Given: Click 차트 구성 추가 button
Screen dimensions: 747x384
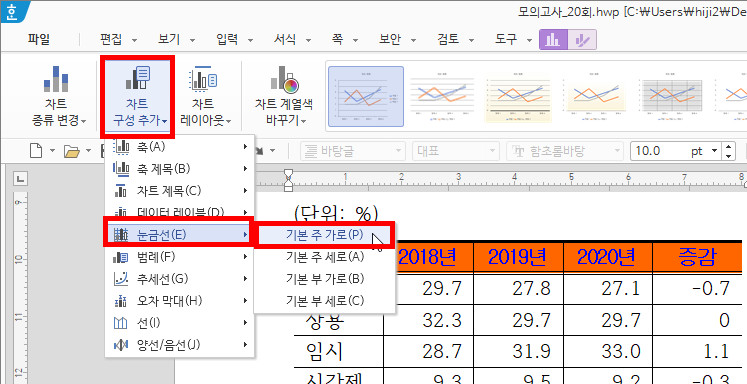Looking at the screenshot, I should click(x=138, y=97).
